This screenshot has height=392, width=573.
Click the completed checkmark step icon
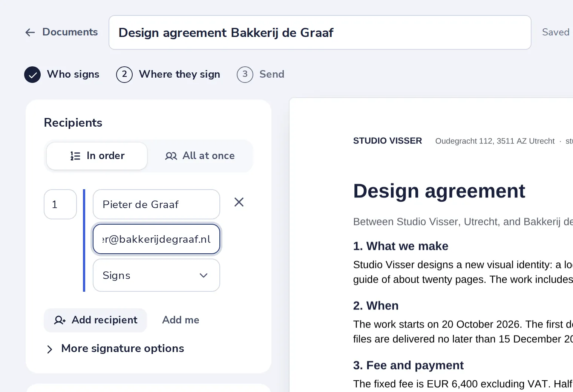(x=32, y=75)
